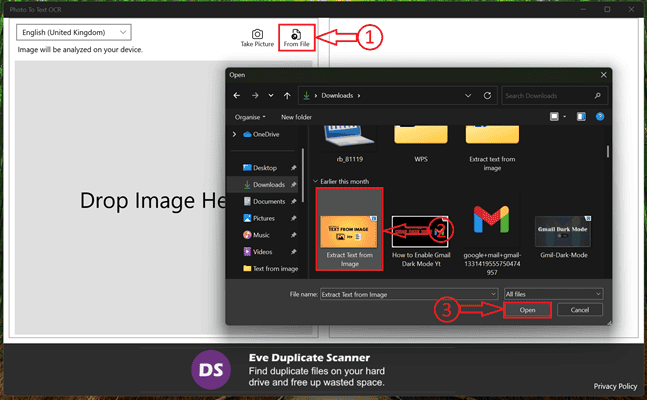The image size is (647, 400).
Task: Open the view options dropdown arrow
Action: click(564, 117)
